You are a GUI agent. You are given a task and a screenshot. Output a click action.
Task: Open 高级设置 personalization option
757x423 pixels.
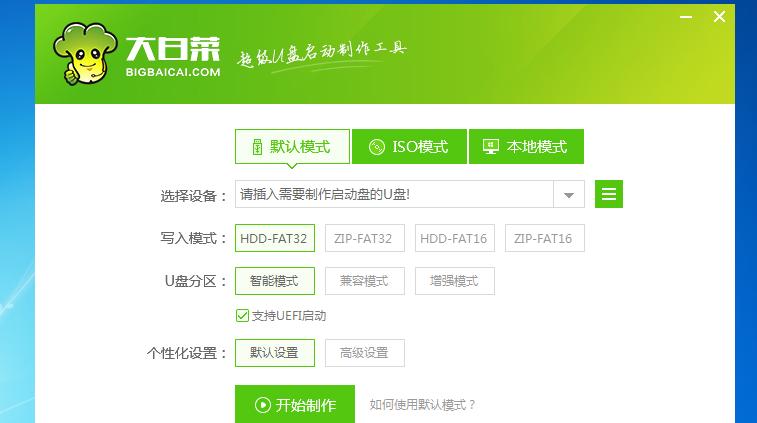[x=364, y=353]
